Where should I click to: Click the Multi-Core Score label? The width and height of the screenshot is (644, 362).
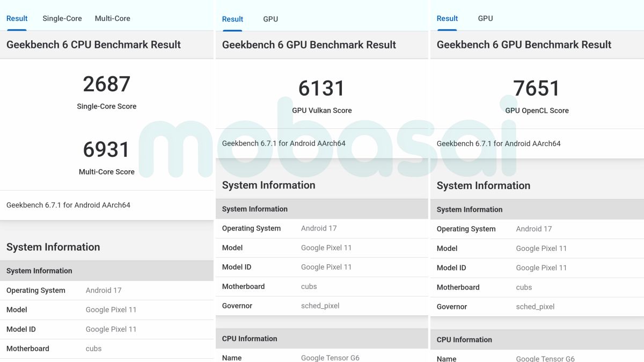coord(107,172)
